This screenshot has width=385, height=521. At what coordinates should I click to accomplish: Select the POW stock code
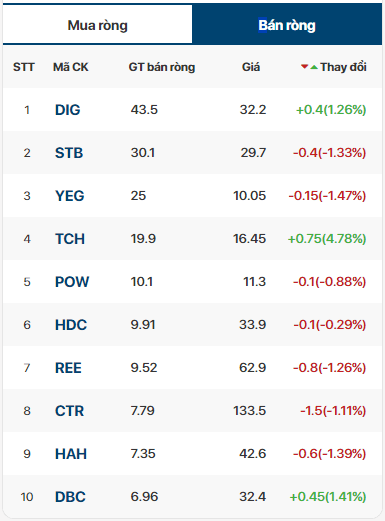click(x=72, y=282)
